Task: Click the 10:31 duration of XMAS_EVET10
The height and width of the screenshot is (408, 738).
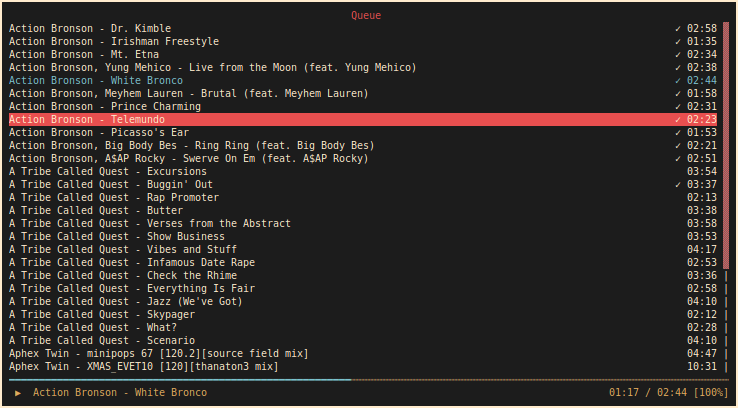Action: click(x=702, y=367)
